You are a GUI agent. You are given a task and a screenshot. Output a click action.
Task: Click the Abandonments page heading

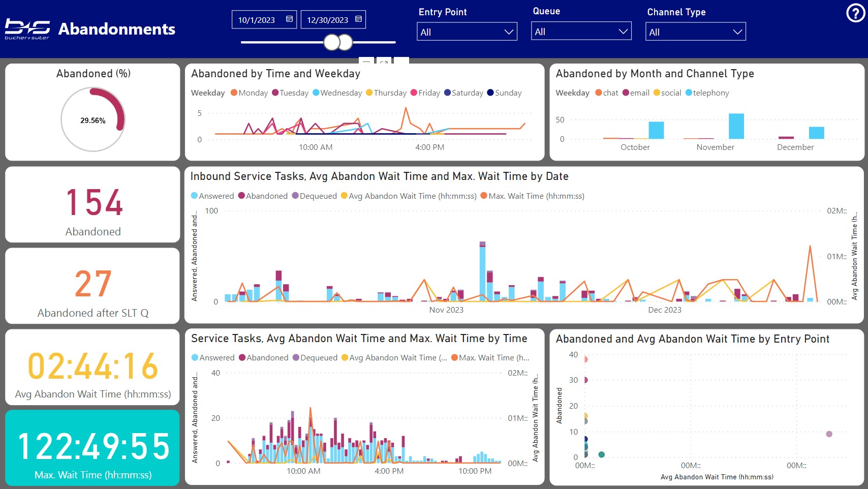[117, 29]
